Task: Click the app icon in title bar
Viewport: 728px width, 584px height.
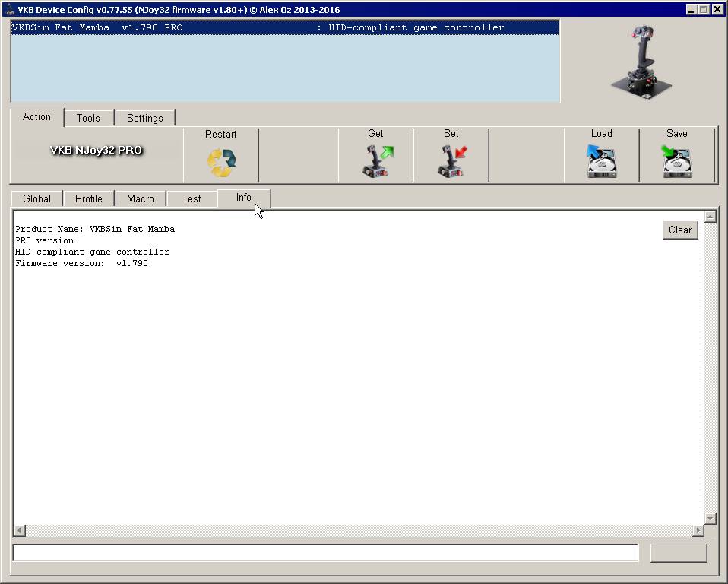Action: tap(10, 10)
